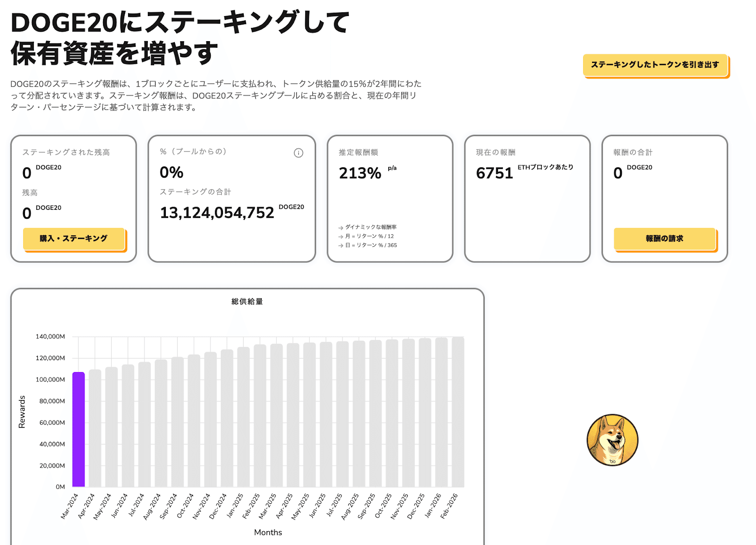Click the 13,124,054,752 total staked figure
Viewport: 756px width, 545px height.
[217, 213]
